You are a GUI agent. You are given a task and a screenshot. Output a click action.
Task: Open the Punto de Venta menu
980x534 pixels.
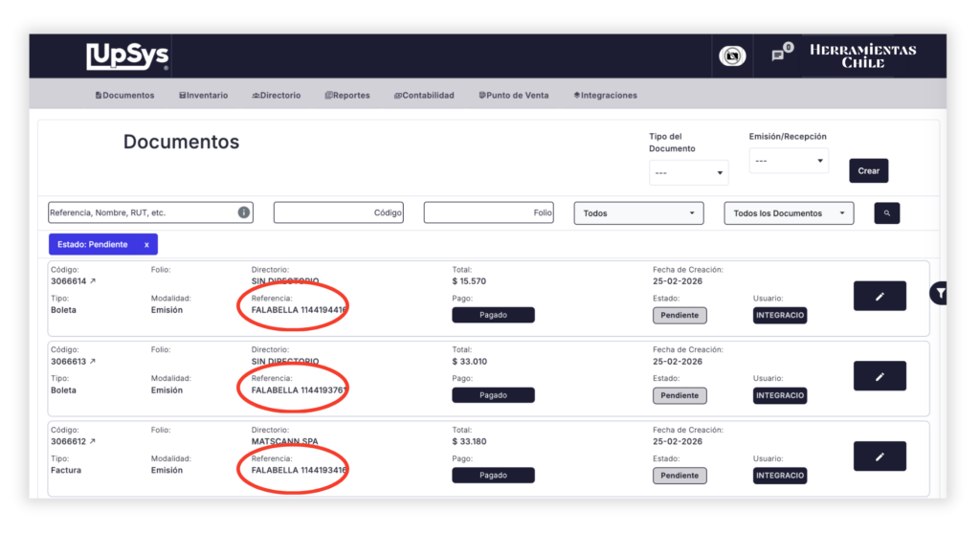[513, 96]
